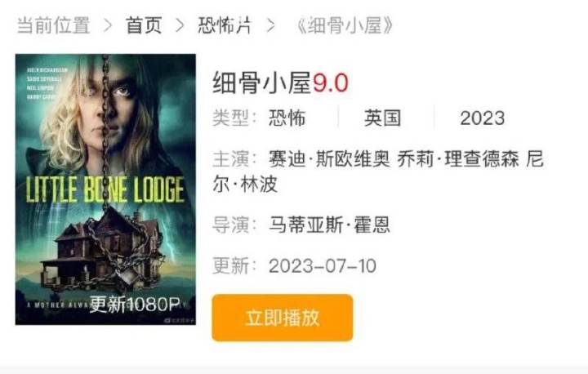Viewport: 588px width, 374px height.
Task: Click the update date 2023-07-10
Action: pyautogui.click(x=323, y=266)
